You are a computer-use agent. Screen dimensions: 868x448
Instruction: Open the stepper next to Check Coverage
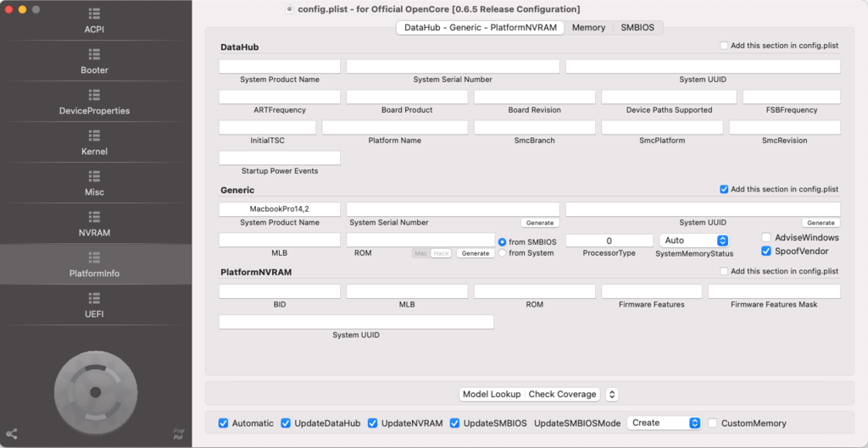coord(612,395)
